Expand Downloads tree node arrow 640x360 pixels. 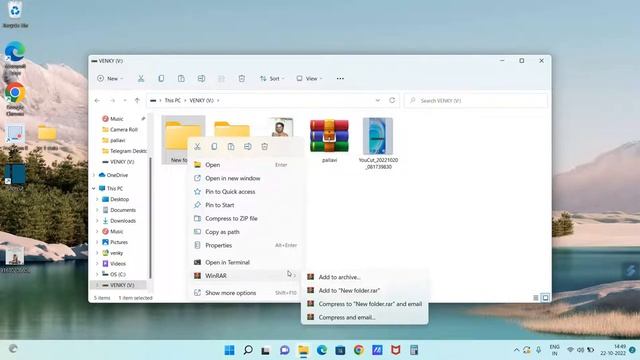pos(98,221)
